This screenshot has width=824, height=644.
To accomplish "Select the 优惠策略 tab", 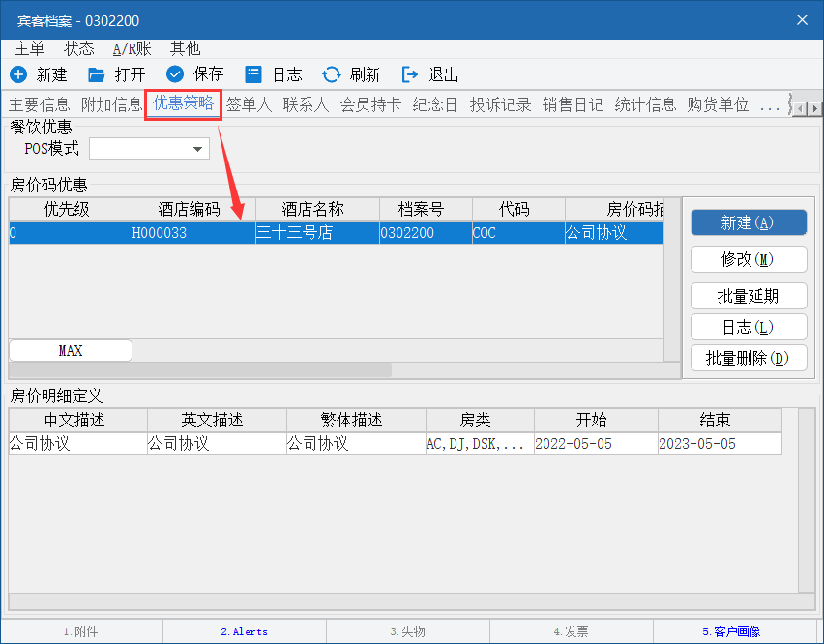I will coord(184,103).
